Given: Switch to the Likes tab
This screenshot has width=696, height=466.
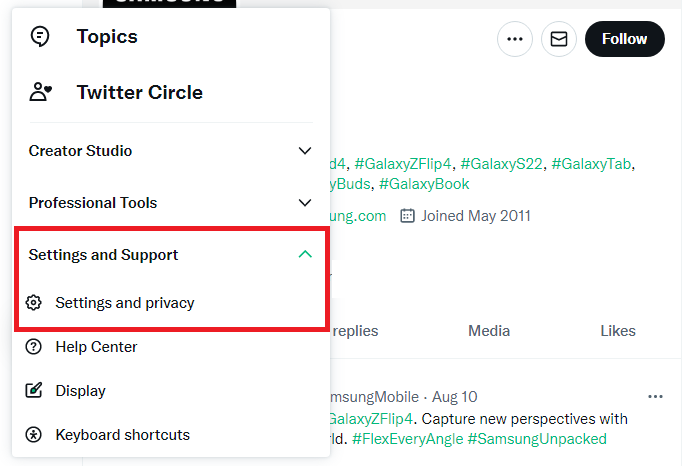Looking at the screenshot, I should (x=618, y=331).
